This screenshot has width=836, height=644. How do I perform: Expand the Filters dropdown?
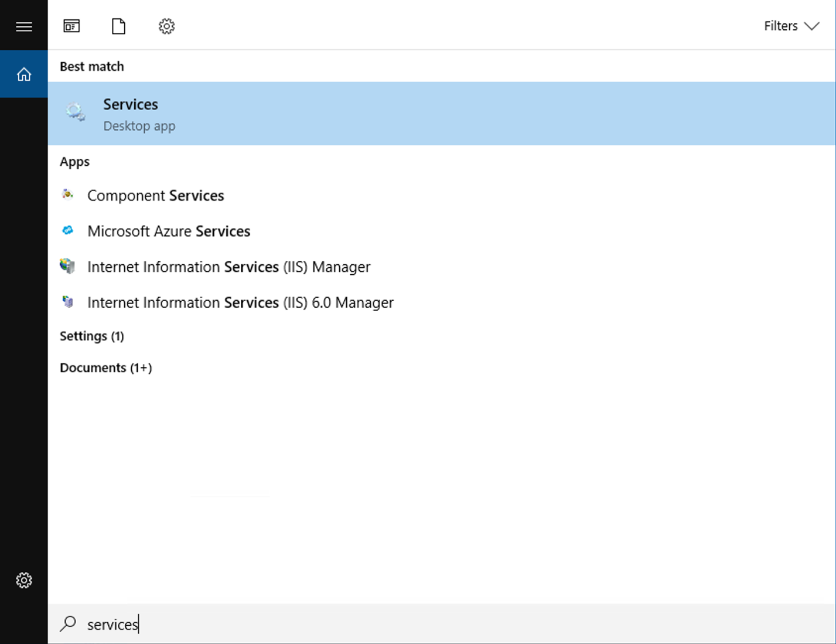click(x=791, y=26)
